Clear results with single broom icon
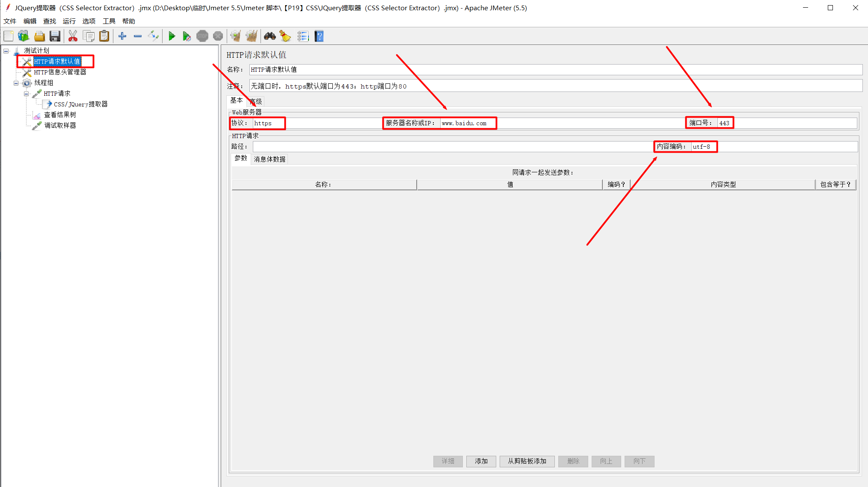868x487 pixels. click(236, 36)
